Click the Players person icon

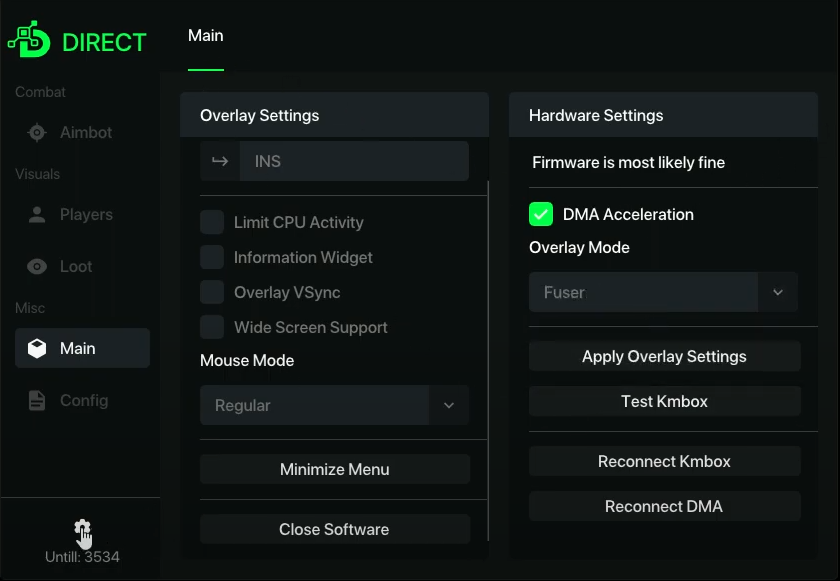coord(37,215)
